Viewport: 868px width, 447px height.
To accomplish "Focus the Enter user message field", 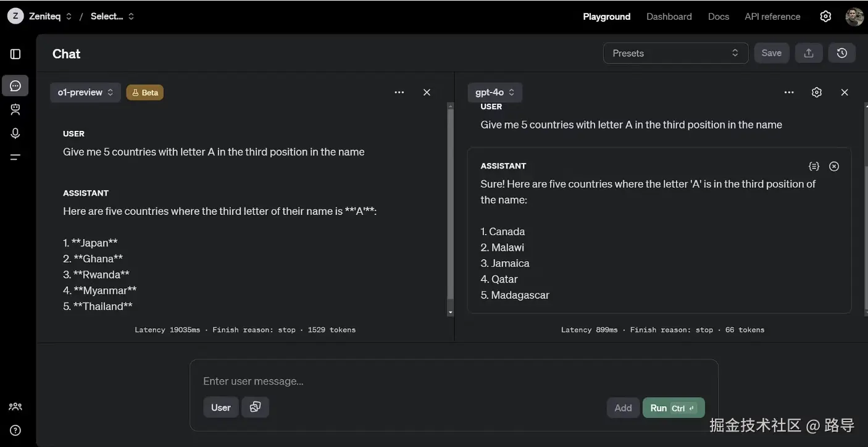I will click(x=453, y=381).
